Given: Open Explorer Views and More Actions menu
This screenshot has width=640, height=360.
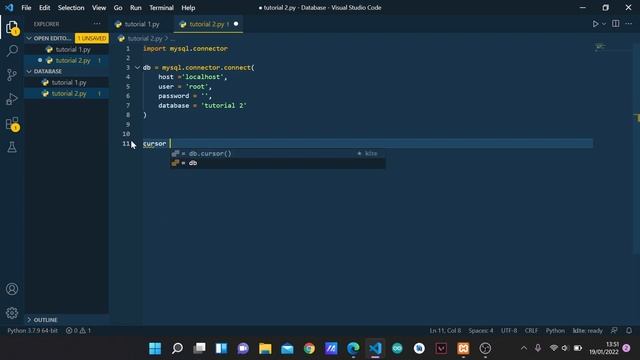Looking at the screenshot, I should tap(97, 24).
